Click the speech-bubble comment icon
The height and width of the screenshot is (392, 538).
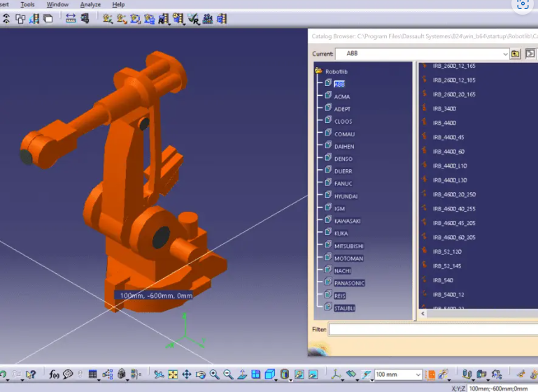coord(68,375)
